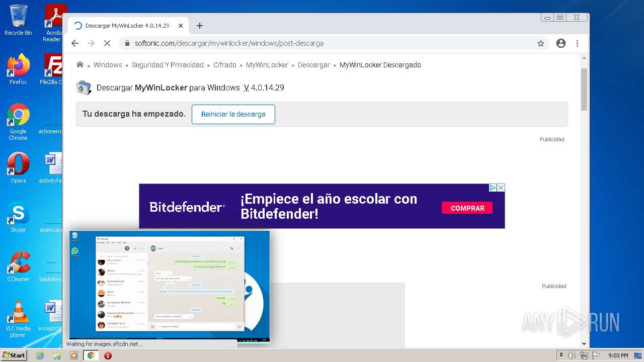The image size is (644, 362).
Task: Close the Bitdefender ad with X
Action: coord(501,188)
